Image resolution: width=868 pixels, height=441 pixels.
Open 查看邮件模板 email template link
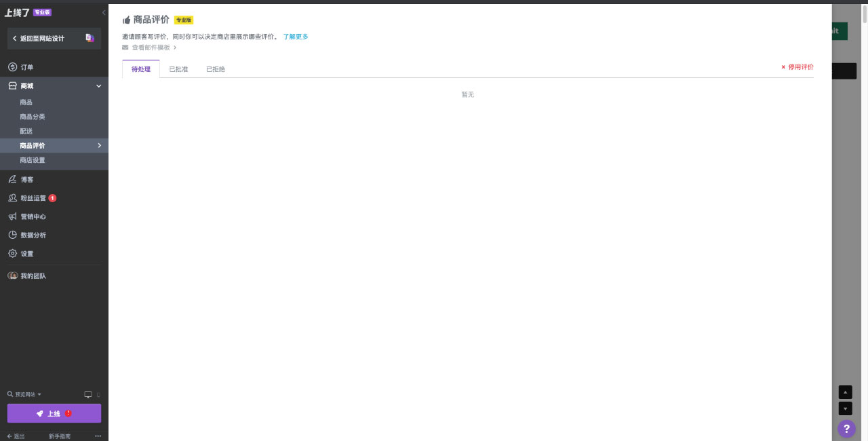pyautogui.click(x=151, y=47)
